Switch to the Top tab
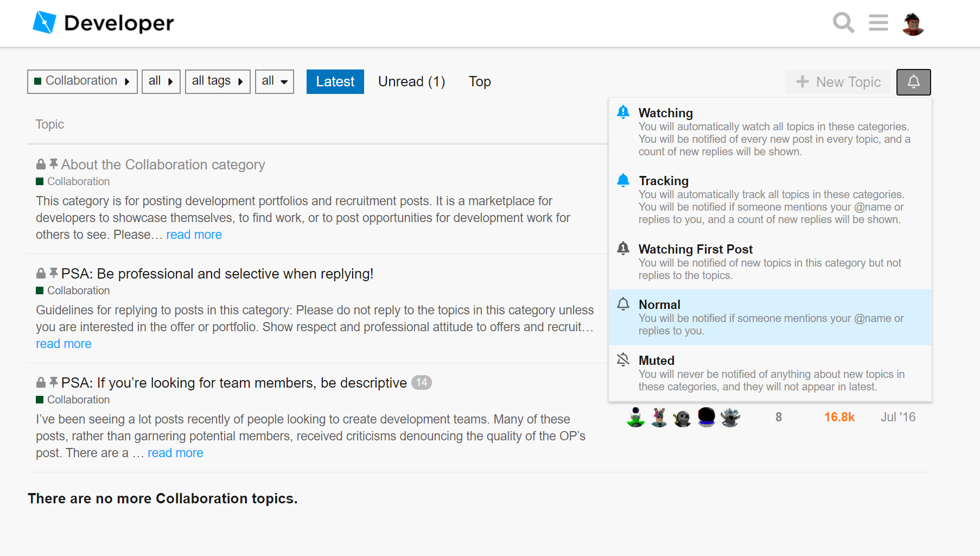The width and height of the screenshot is (980, 556). (480, 81)
